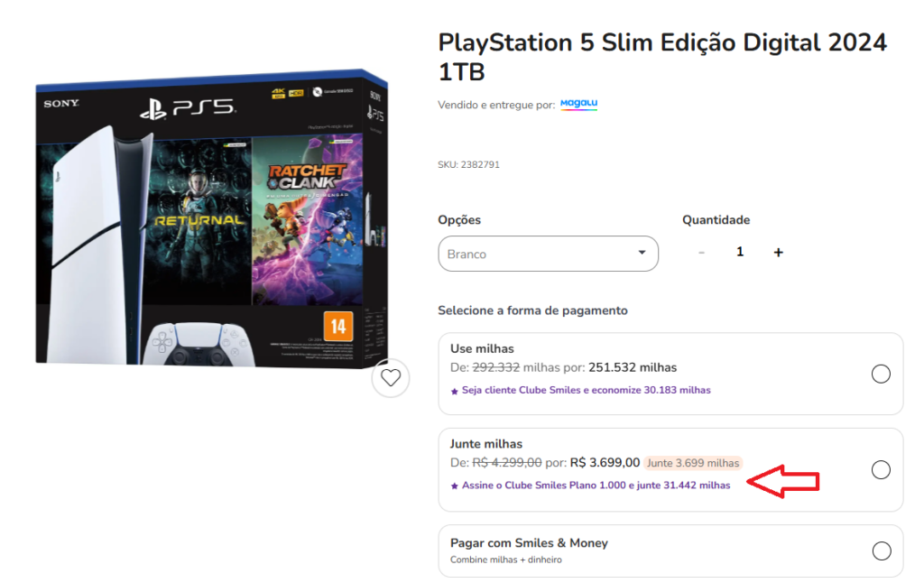Open Assine o Clube Smiles Plano 1.000 link

596,486
